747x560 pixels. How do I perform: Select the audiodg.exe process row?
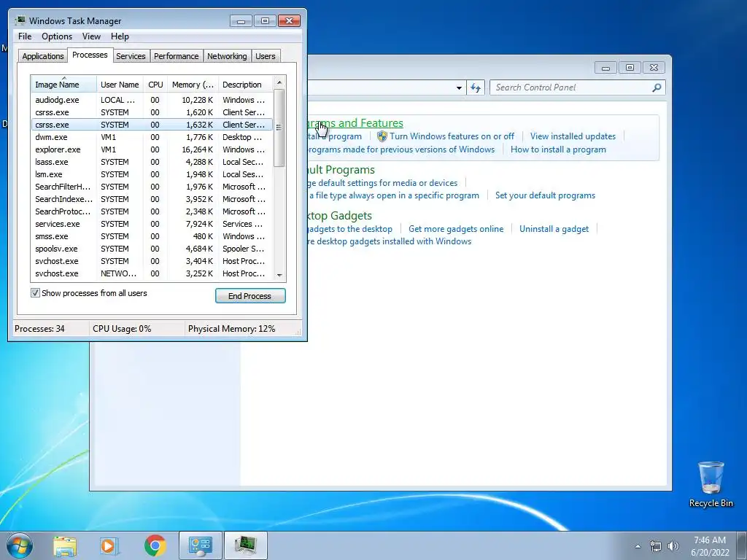152,100
